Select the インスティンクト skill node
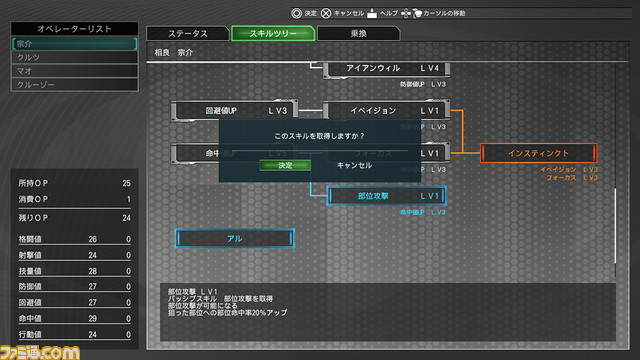 tap(538, 153)
